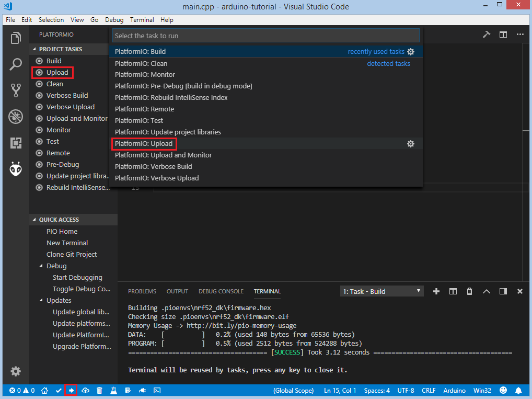Open the Explorer view in activity bar

16,38
